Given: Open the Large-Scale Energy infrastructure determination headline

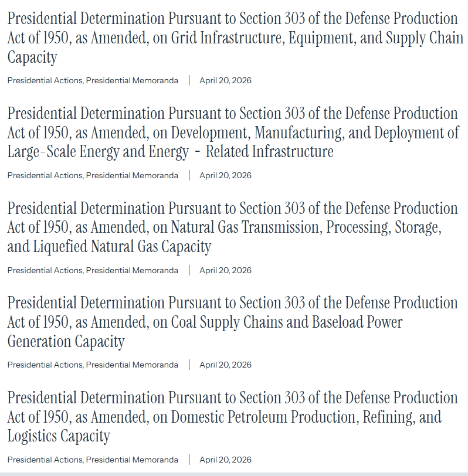Looking at the screenshot, I should (x=233, y=132).
